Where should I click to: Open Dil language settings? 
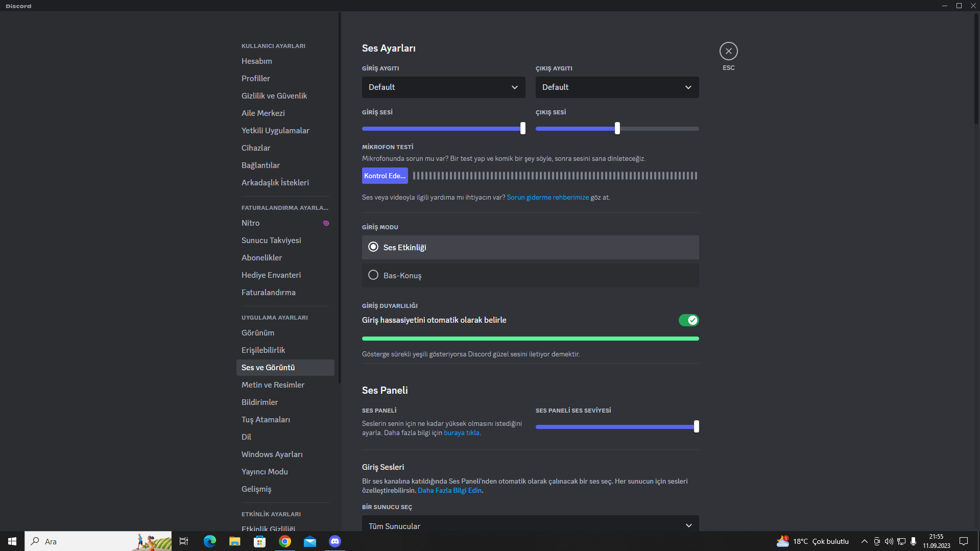click(285, 437)
